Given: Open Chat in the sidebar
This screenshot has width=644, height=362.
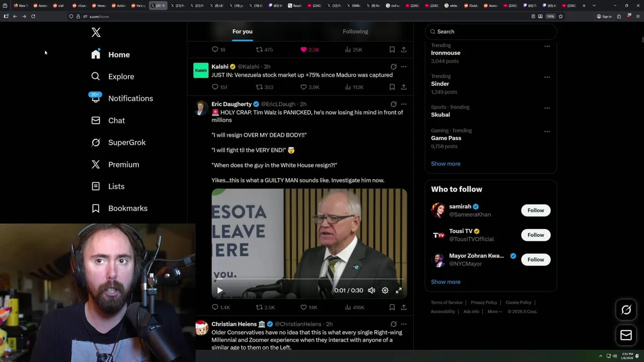Looking at the screenshot, I should click(108, 121).
